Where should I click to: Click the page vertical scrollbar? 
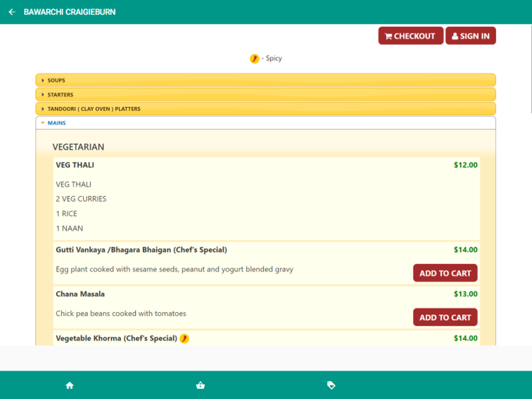pyautogui.click(x=530, y=68)
